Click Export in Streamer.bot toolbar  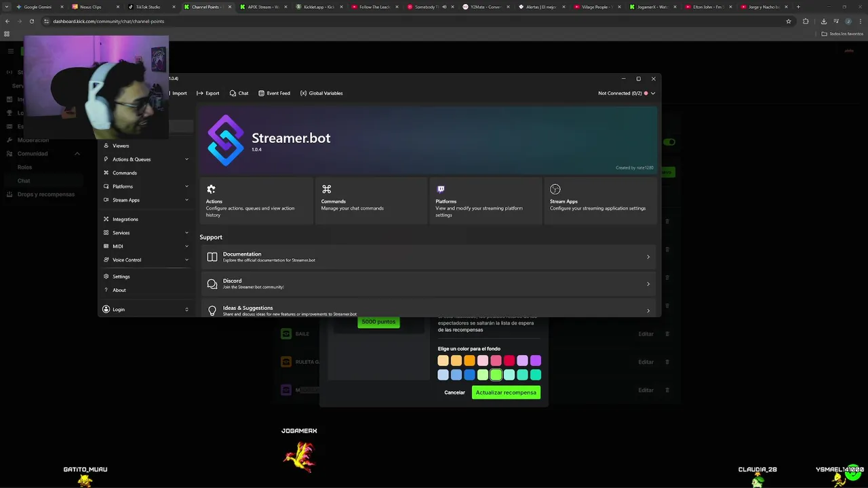208,93
